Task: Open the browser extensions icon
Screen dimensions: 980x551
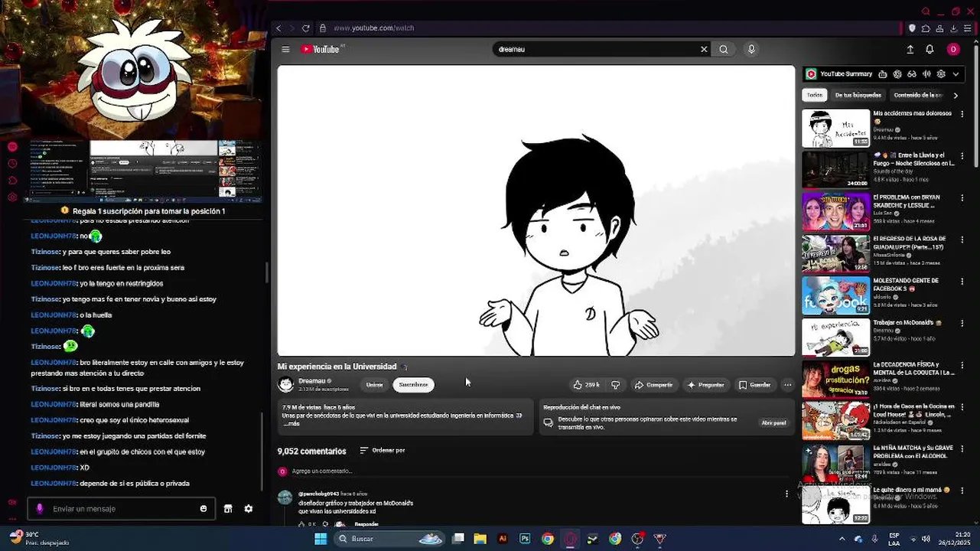Action: (926, 28)
